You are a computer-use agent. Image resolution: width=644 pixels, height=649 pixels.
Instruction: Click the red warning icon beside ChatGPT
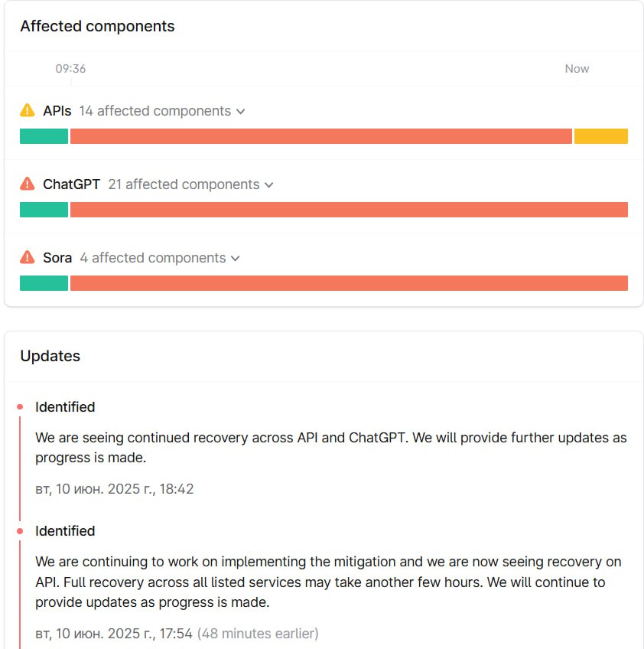pyautogui.click(x=28, y=184)
